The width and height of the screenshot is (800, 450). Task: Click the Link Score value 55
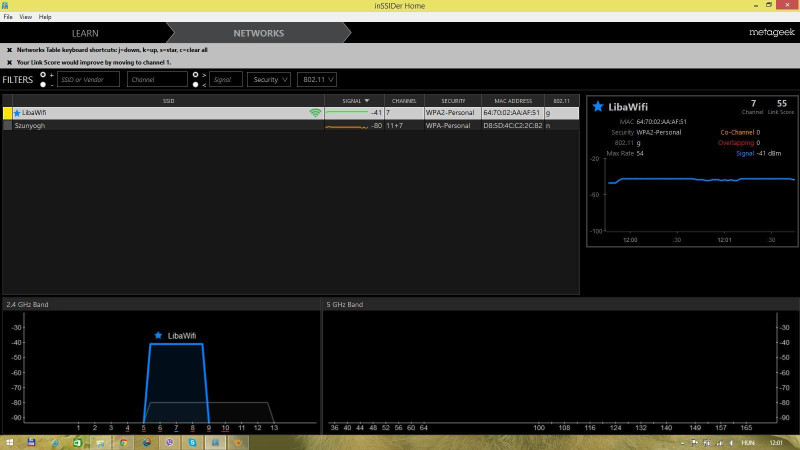click(782, 104)
